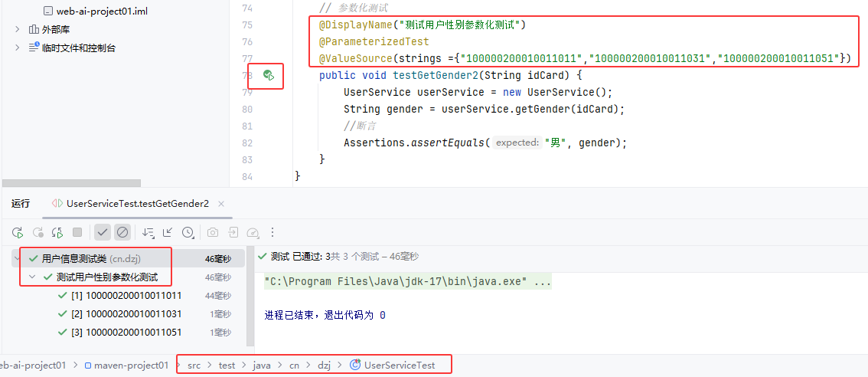
Task: Click maven-project01 in the breadcrumb path
Action: (x=130, y=366)
